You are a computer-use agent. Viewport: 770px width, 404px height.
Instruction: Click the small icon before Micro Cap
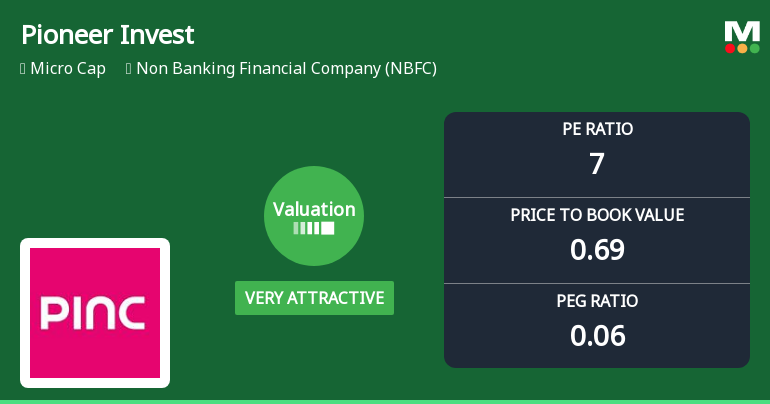coord(23,69)
